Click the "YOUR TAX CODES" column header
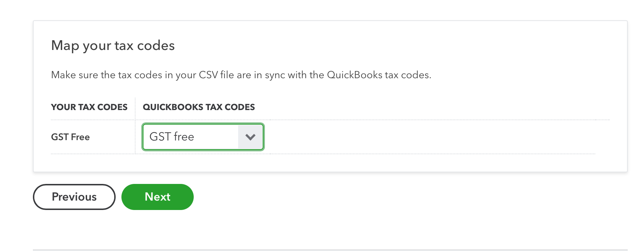This screenshot has width=644, height=252. [x=89, y=107]
